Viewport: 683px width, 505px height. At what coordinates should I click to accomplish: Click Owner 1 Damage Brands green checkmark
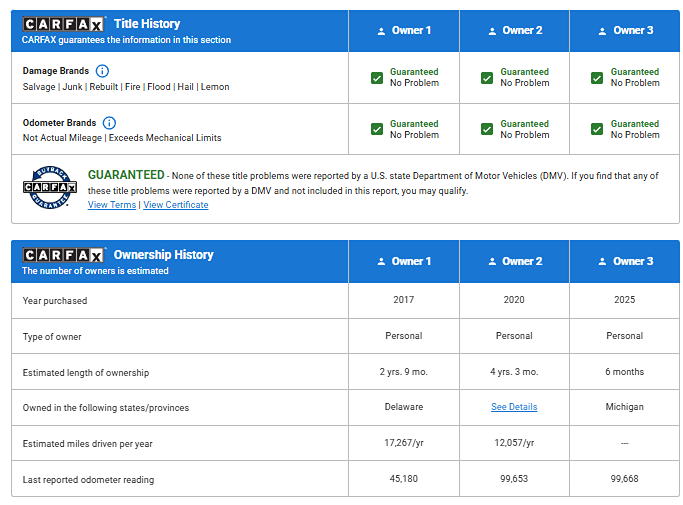pos(377,78)
